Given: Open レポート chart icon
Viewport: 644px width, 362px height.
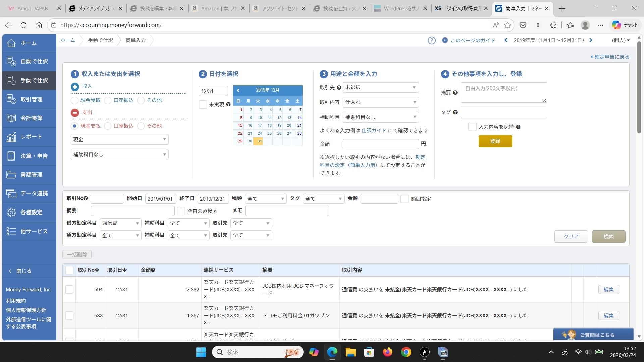Looking at the screenshot, I should (x=11, y=137).
